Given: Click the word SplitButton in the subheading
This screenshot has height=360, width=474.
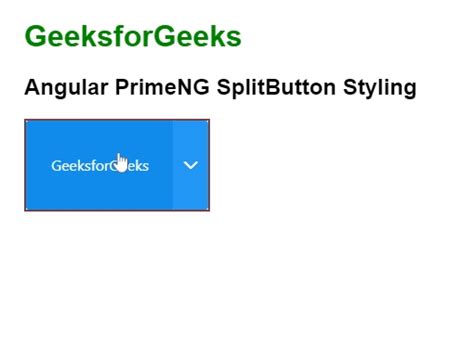Looking at the screenshot, I should coord(276,88).
